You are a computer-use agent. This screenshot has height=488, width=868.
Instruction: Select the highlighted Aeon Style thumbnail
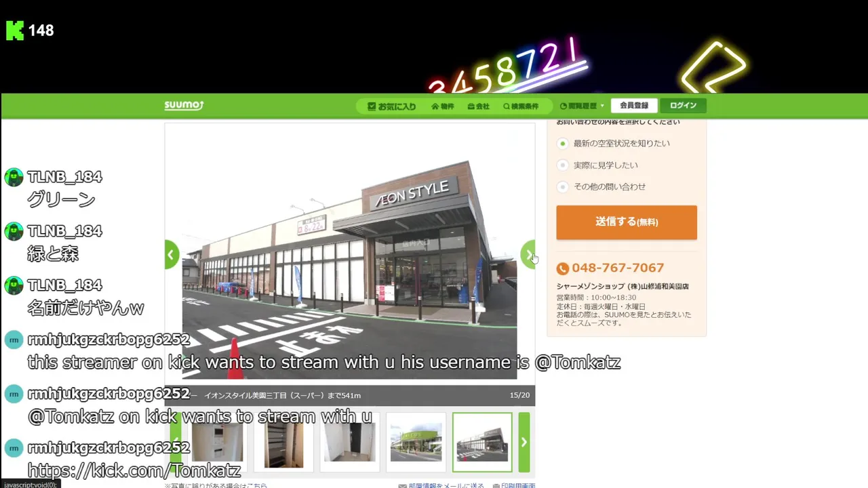pyautogui.click(x=482, y=442)
